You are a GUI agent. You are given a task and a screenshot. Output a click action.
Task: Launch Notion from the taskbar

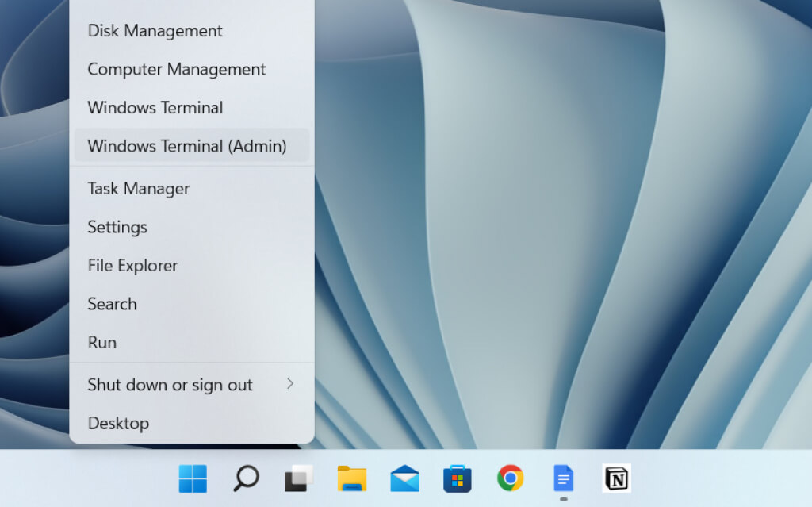click(x=616, y=478)
